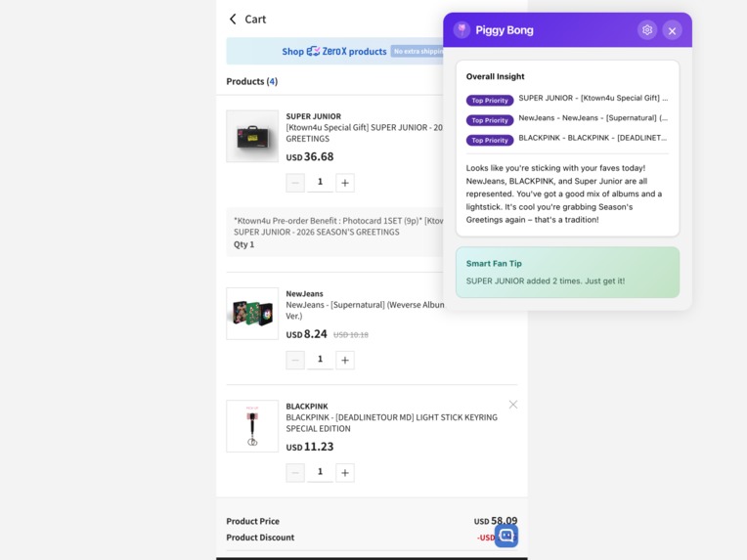Click the Products (4) heading
The image size is (747, 560).
pyautogui.click(x=251, y=81)
